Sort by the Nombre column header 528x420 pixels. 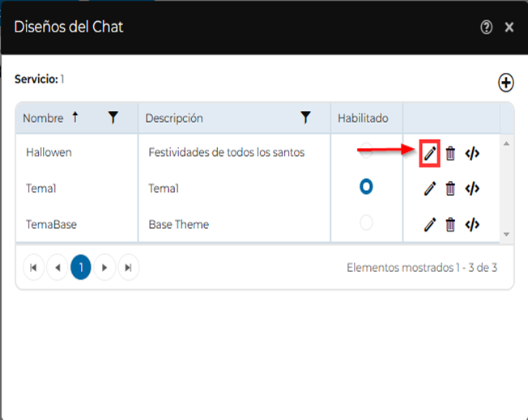(x=43, y=118)
